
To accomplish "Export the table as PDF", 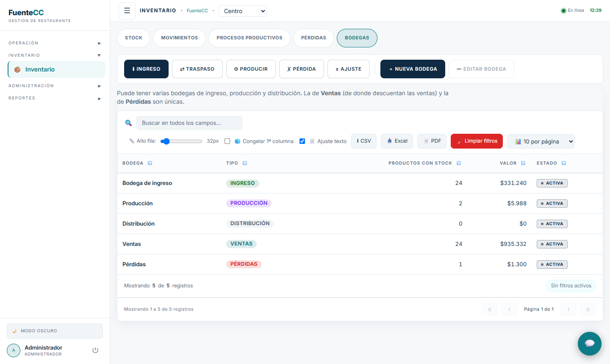I will point(432,141).
